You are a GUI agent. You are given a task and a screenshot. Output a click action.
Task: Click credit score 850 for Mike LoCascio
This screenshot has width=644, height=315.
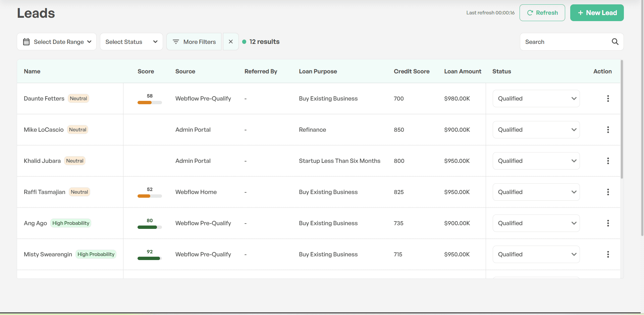click(x=399, y=130)
